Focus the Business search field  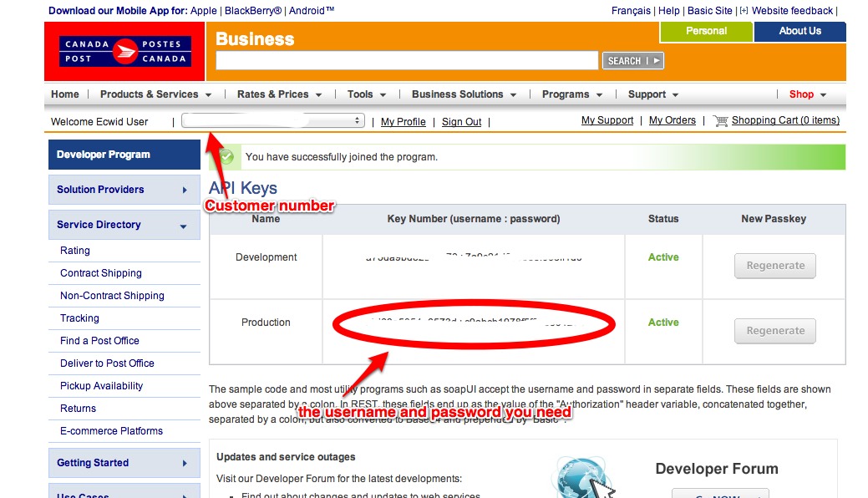pyautogui.click(x=407, y=60)
